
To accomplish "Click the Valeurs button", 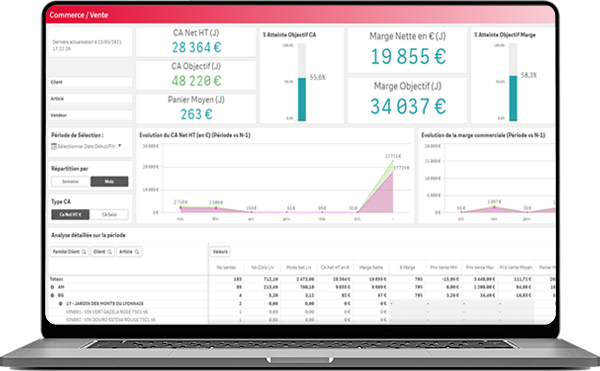I will pyautogui.click(x=220, y=252).
